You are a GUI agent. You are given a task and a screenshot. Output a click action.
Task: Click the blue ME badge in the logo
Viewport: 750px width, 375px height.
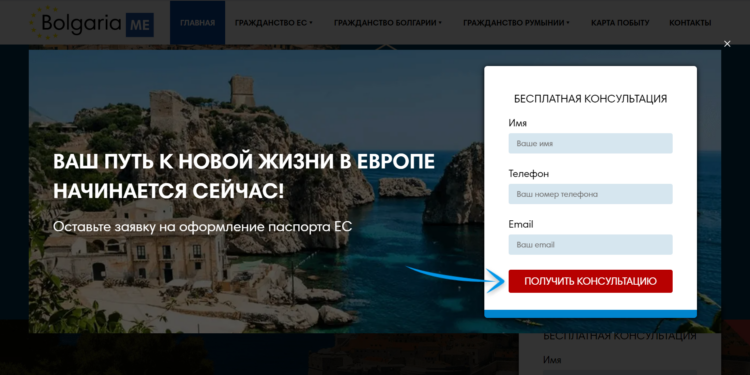pos(140,25)
